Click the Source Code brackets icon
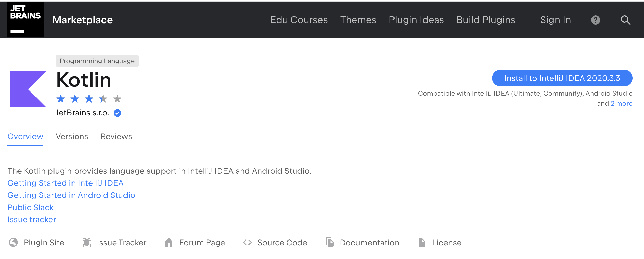The height and width of the screenshot is (259, 644). pyautogui.click(x=247, y=242)
